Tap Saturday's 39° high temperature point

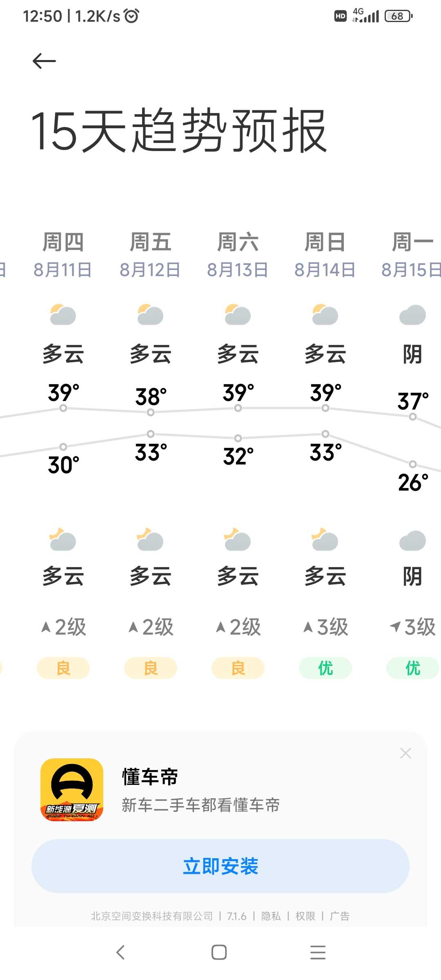[x=238, y=408]
